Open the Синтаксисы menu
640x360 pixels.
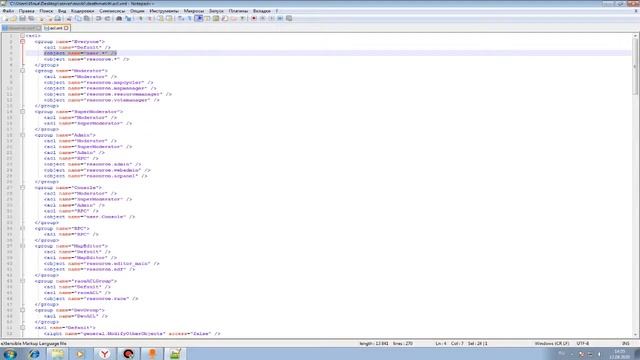point(112,11)
